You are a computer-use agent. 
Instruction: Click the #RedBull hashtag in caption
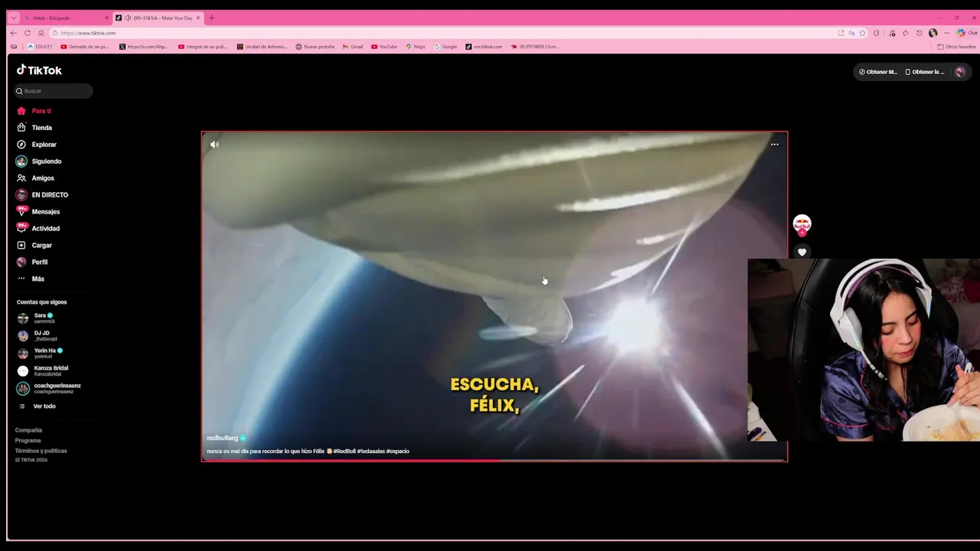point(345,452)
